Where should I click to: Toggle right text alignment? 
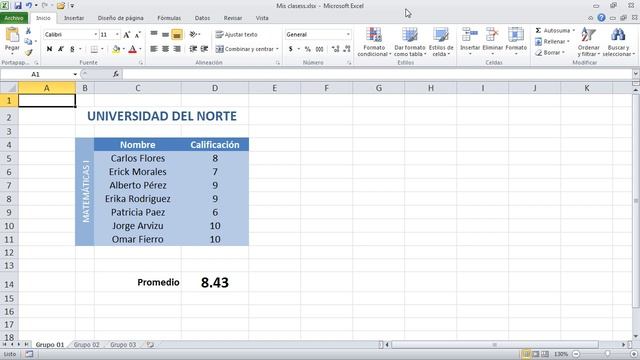click(x=177, y=49)
